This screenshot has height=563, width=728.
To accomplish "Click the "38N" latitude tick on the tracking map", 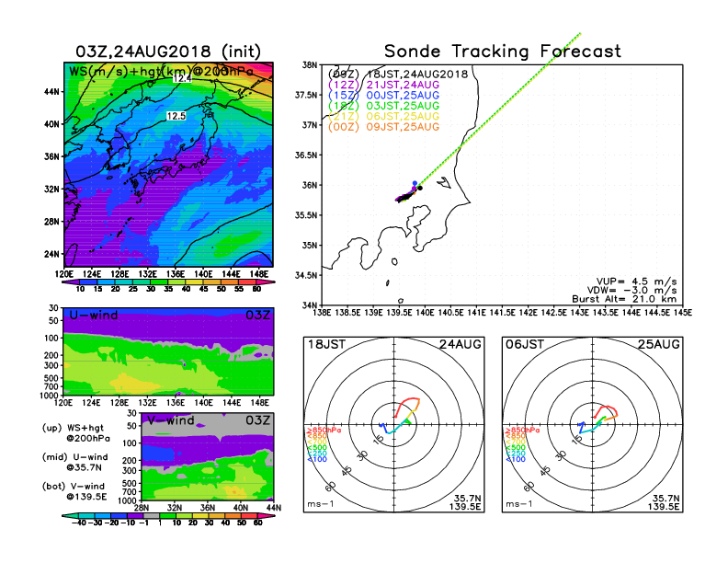I will coord(309,64).
